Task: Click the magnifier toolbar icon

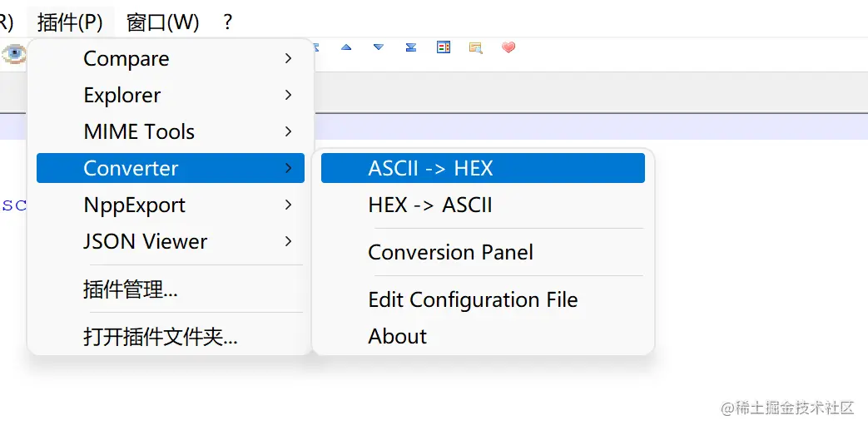Action: [x=476, y=47]
